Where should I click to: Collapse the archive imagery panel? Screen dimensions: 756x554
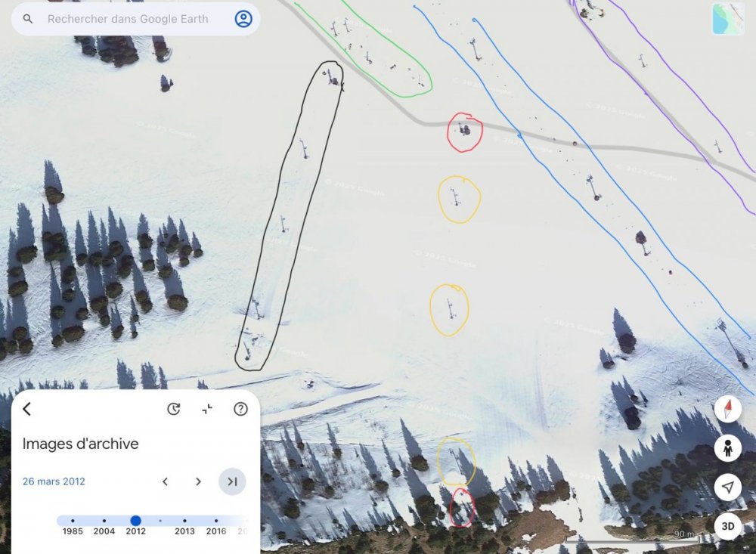click(207, 409)
